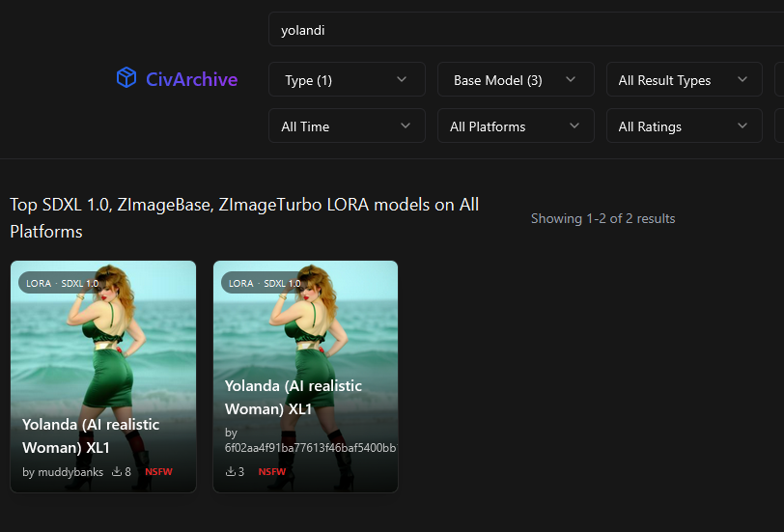
Task: Click the 6f02aa4f91ba77613f46baf5400bb author hash
Action: pyautogui.click(x=311, y=447)
